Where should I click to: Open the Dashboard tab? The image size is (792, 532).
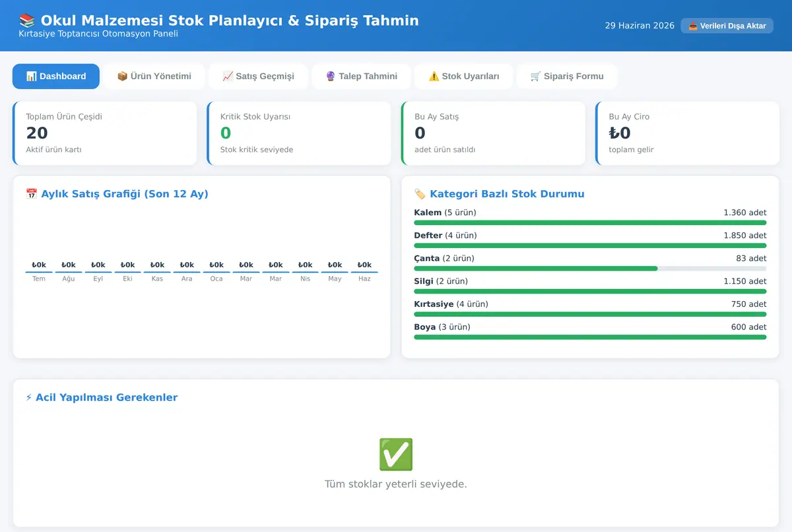point(56,76)
